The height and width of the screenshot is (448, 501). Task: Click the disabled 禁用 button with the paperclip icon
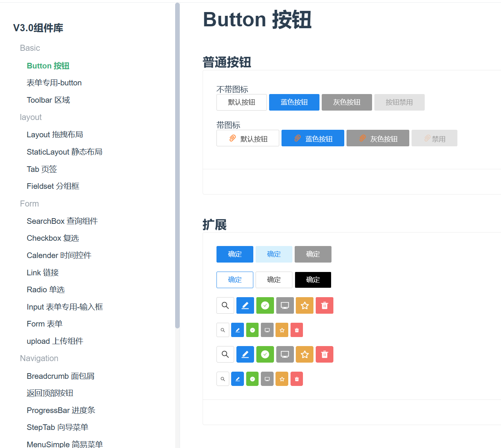[434, 138]
